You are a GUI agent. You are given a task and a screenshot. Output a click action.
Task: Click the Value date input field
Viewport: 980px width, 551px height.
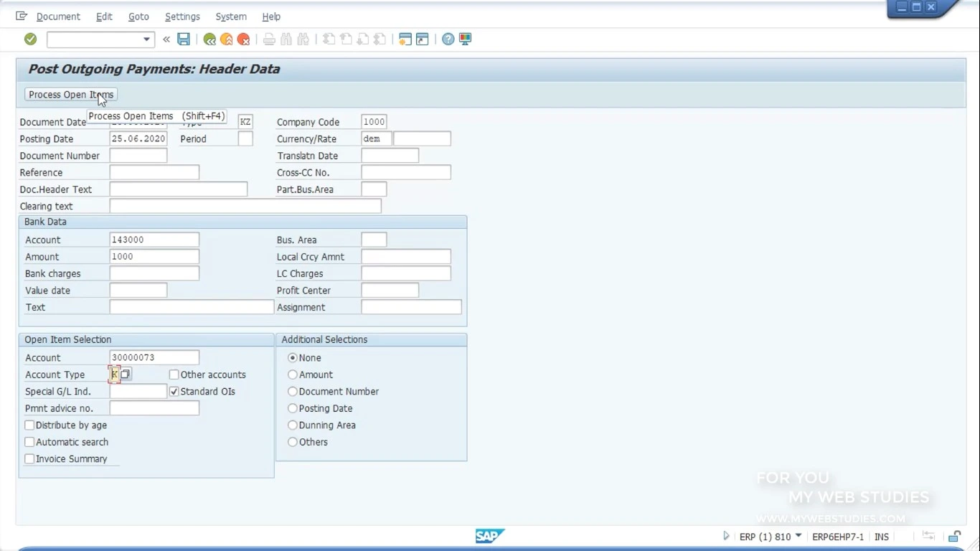138,291
